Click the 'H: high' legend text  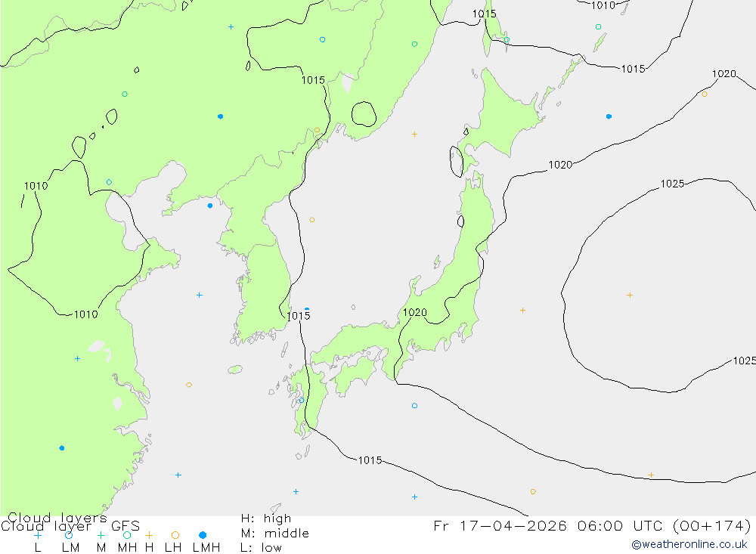point(266,518)
